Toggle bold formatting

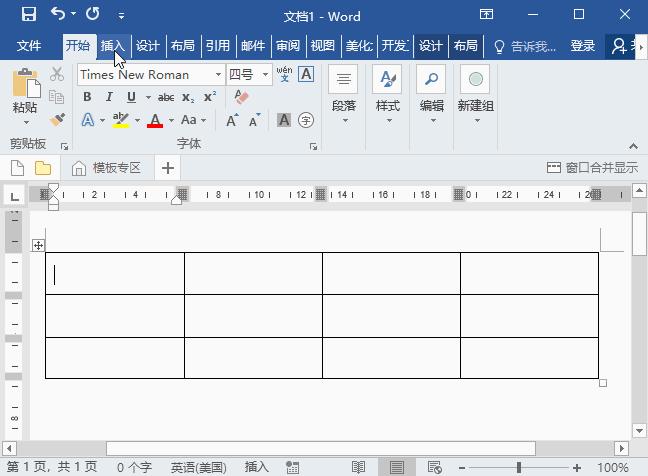87,97
